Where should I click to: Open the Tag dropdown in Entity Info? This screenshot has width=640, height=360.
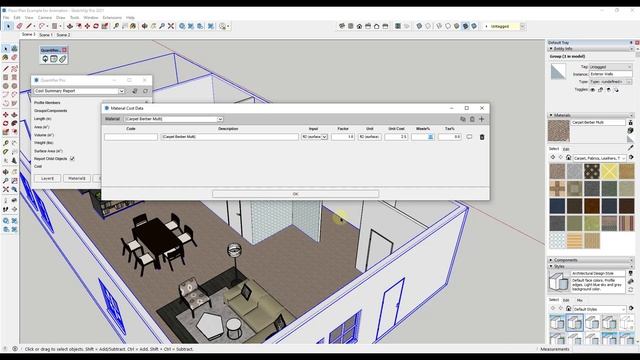(x=611, y=67)
